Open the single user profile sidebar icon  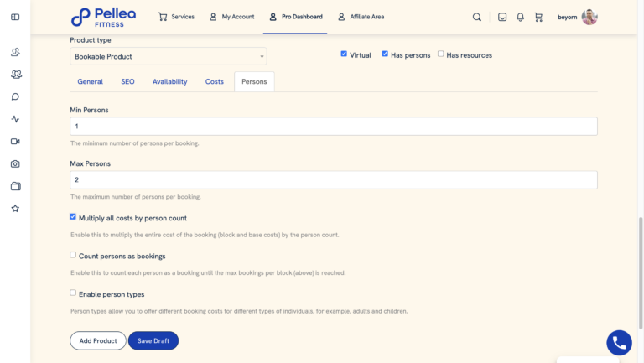(15, 52)
